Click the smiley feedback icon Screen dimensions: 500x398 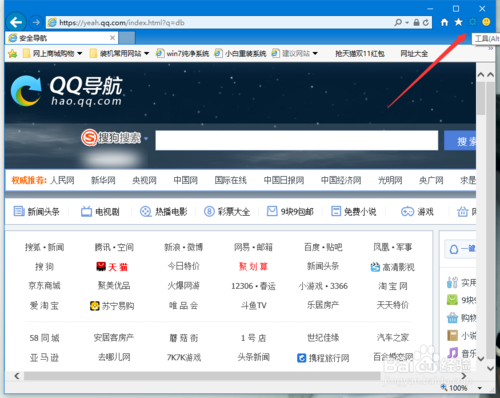[x=486, y=22]
